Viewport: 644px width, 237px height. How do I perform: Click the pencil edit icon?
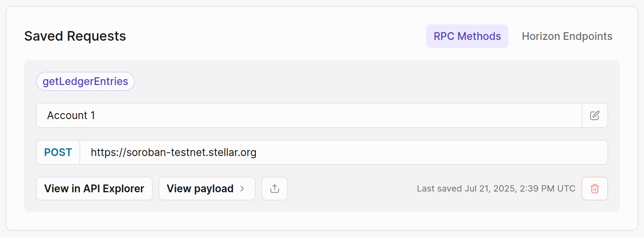(x=594, y=115)
